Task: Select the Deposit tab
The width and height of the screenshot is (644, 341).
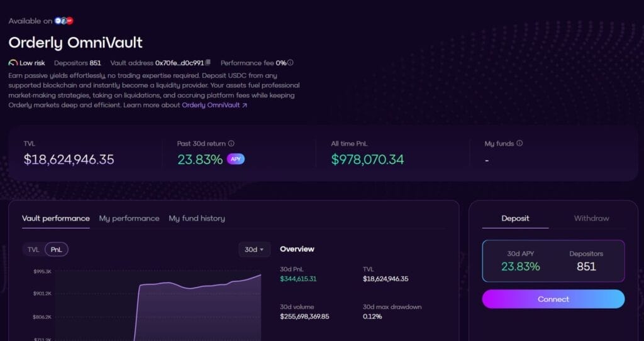Action: point(515,219)
